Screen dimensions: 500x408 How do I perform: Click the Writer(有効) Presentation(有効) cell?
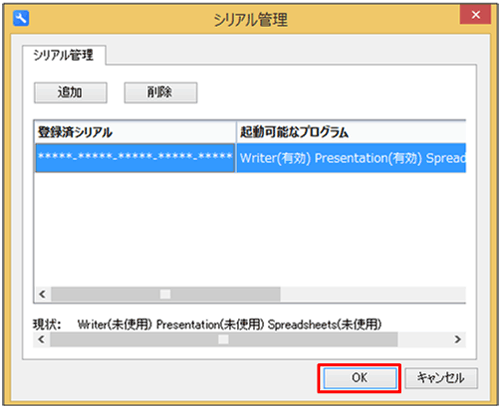pos(351,158)
